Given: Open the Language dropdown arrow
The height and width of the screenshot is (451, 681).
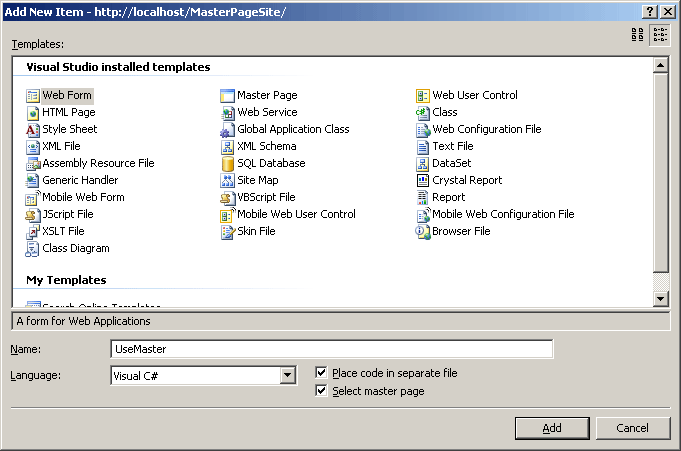Looking at the screenshot, I should 288,375.
